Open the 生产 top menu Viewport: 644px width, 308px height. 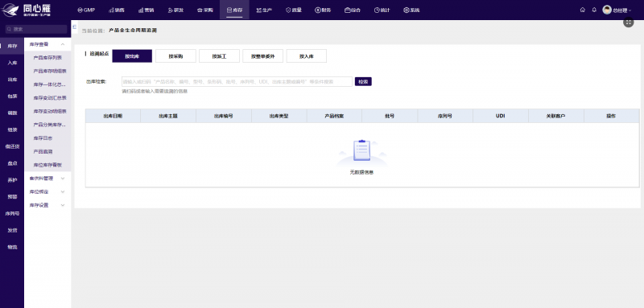pyautogui.click(x=264, y=10)
